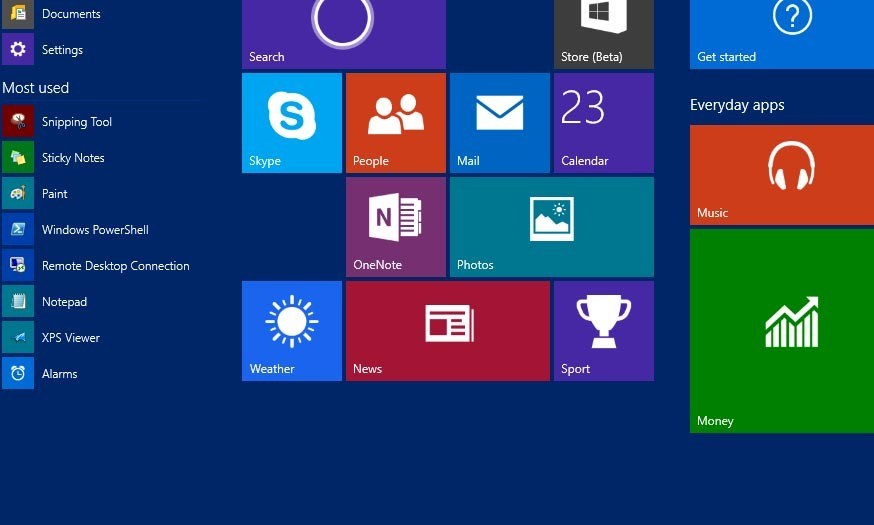Open Remote Desktop Connection entry
The image size is (874, 525).
114,266
